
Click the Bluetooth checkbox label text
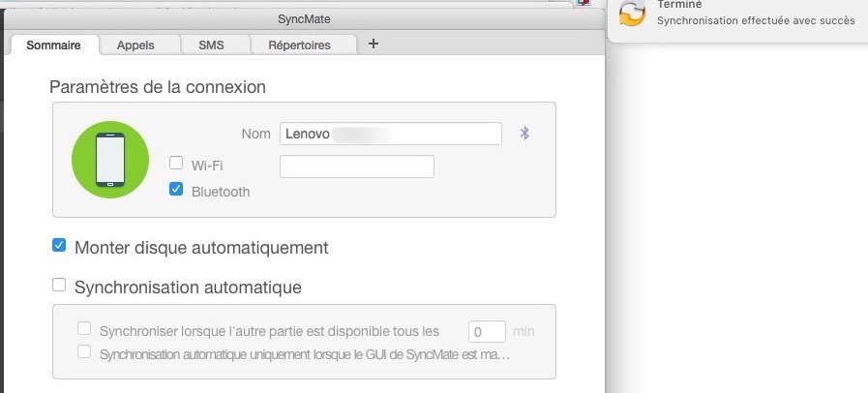pyautogui.click(x=221, y=192)
